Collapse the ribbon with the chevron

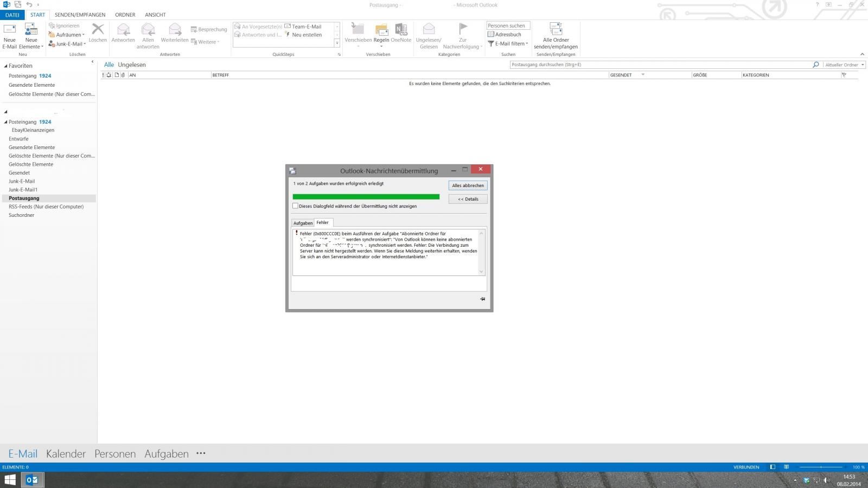click(x=862, y=54)
